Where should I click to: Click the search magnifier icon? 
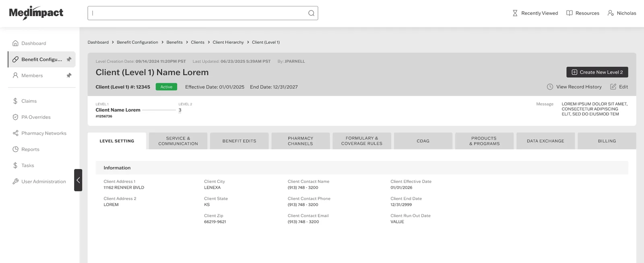click(x=311, y=13)
